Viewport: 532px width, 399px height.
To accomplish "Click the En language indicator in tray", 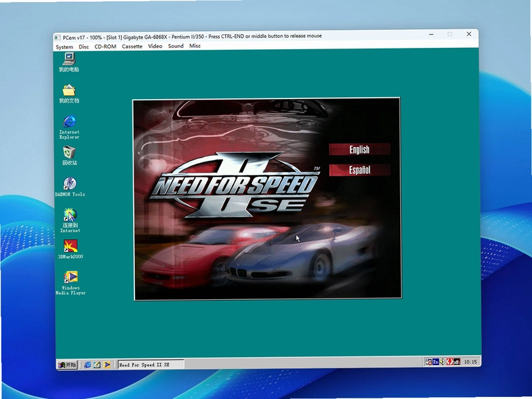I will [x=436, y=362].
